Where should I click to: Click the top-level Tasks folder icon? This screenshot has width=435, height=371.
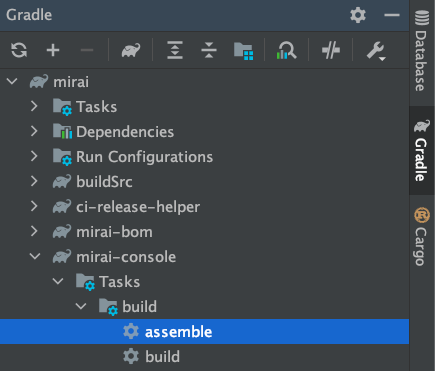[x=62, y=107]
